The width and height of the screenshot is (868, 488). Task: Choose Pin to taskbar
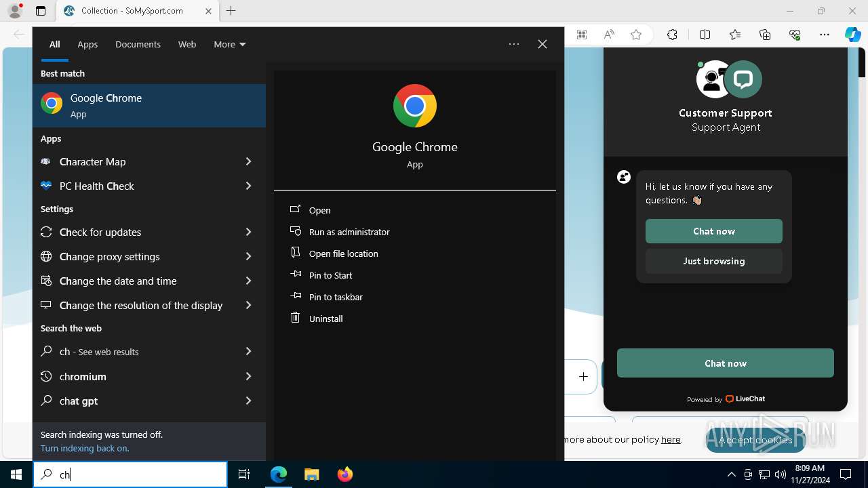336,297
